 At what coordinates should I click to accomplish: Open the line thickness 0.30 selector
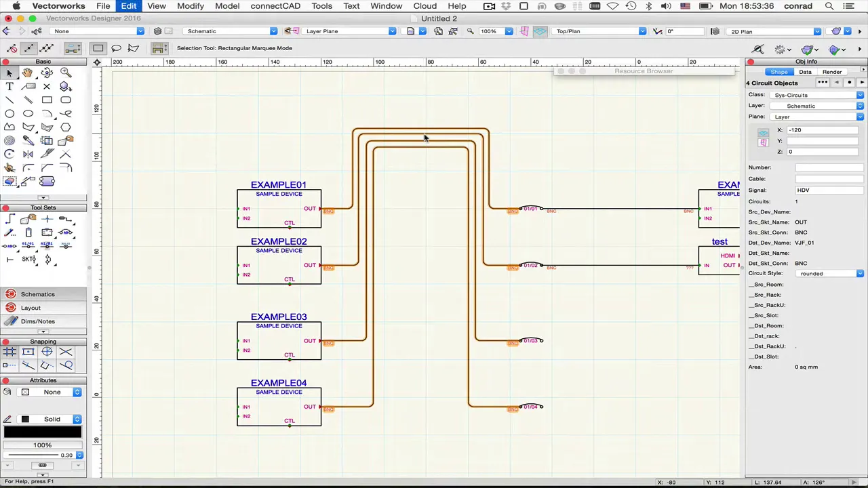point(43,455)
